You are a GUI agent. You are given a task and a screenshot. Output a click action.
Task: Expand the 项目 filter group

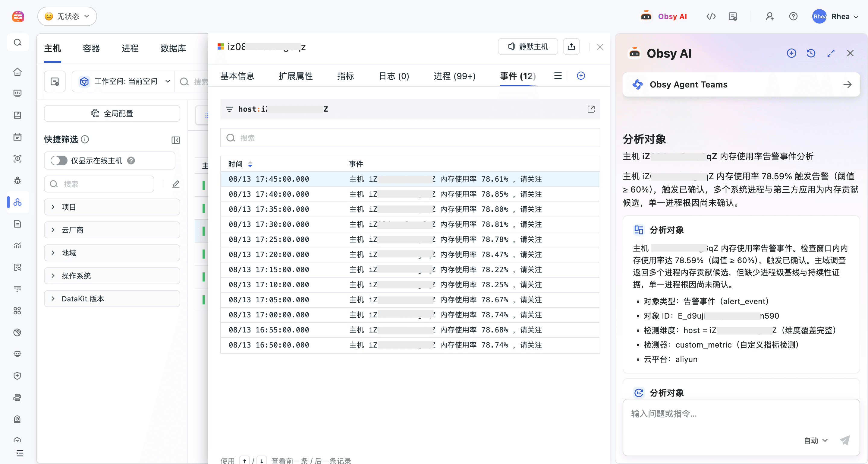[112, 207]
